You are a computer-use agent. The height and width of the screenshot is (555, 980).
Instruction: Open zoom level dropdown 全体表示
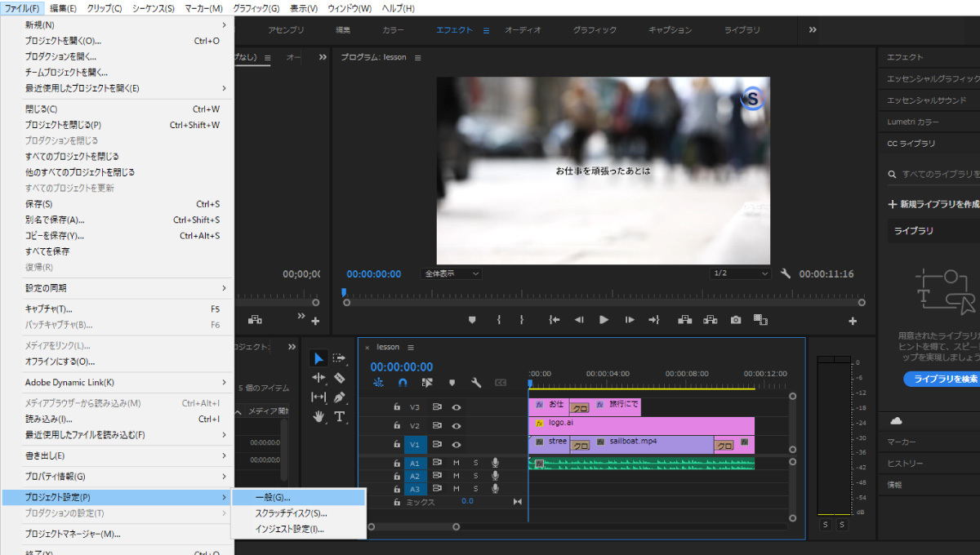[x=452, y=273]
